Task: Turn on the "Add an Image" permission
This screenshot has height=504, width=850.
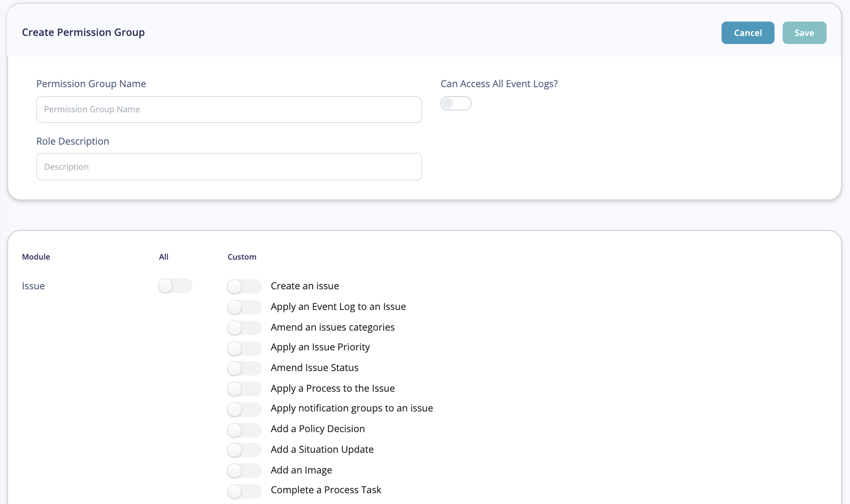Action: coord(244,471)
